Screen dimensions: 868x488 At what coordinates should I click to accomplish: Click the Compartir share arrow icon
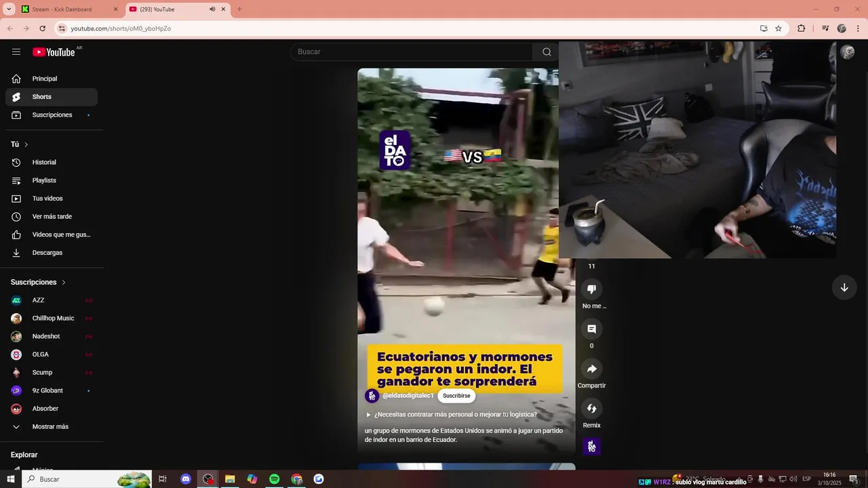point(591,369)
